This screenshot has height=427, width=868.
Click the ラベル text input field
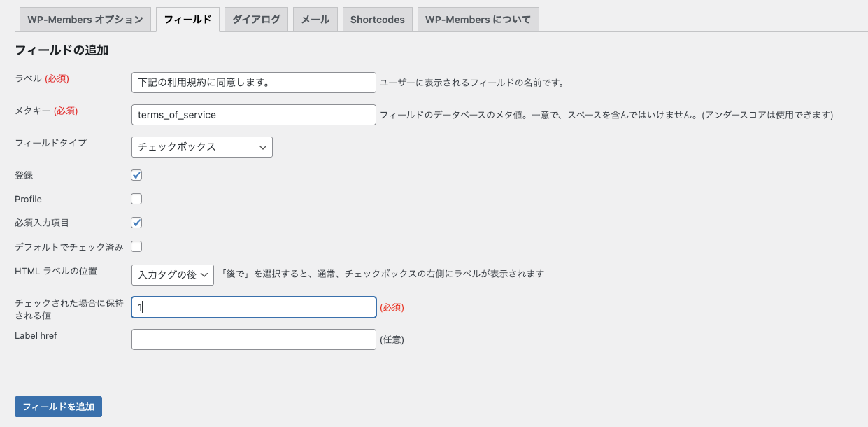pos(253,83)
